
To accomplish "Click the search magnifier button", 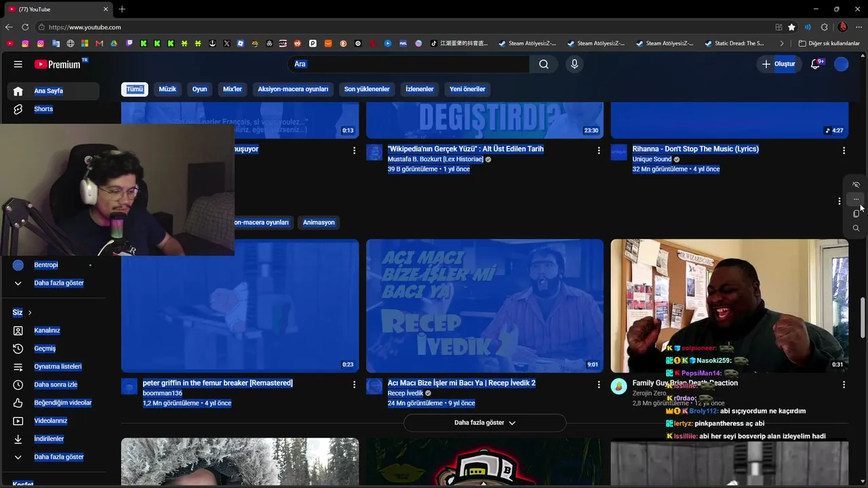I will click(x=544, y=64).
